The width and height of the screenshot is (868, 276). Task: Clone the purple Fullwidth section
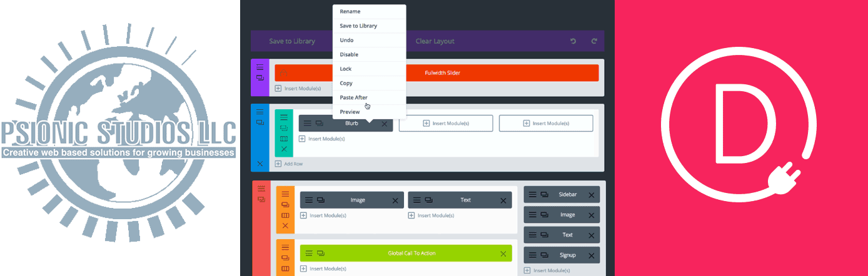[260, 77]
